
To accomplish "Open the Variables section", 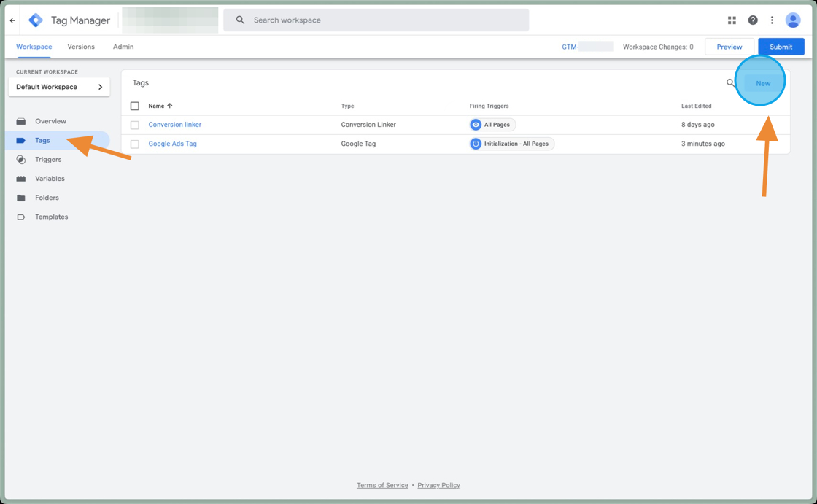I will pyautogui.click(x=50, y=178).
